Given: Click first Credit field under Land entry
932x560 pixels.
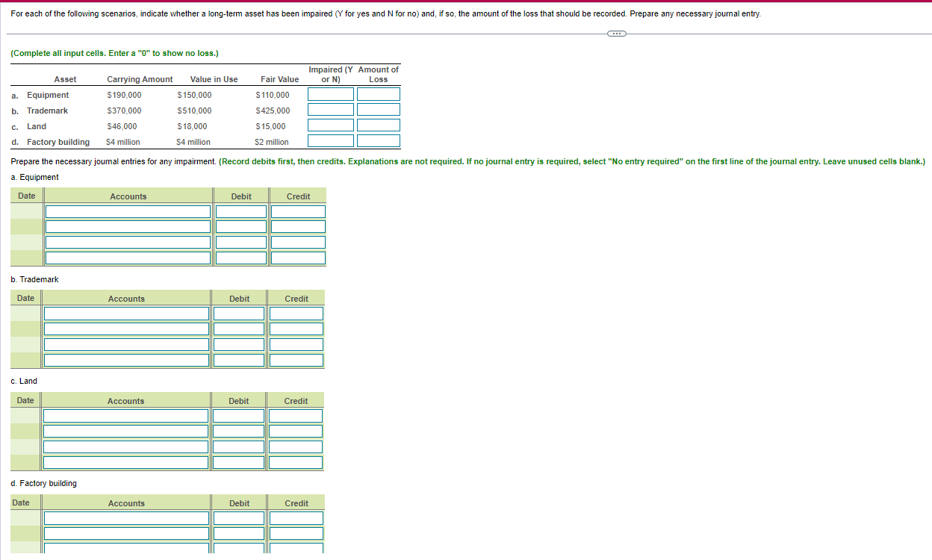Looking at the screenshot, I should 296,415.
